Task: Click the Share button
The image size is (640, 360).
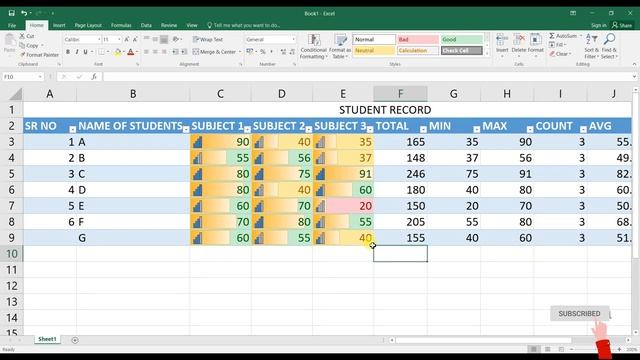Action: point(622,25)
